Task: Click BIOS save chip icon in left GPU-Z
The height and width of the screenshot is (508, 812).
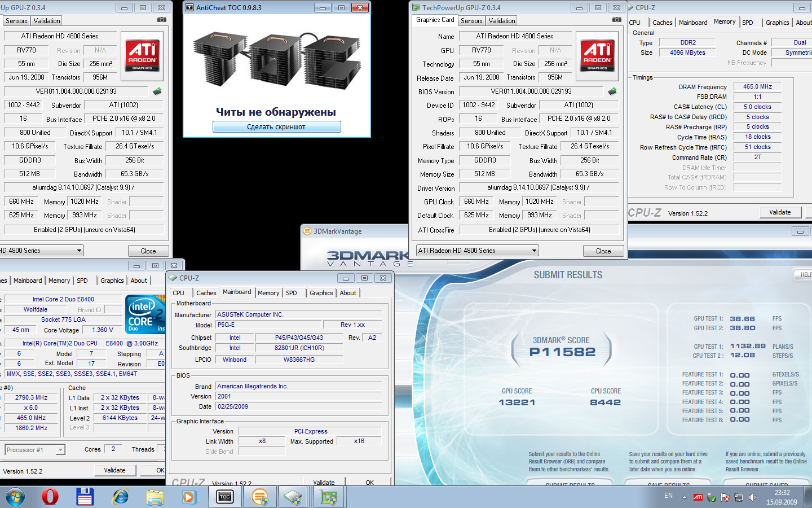Action: click(157, 91)
